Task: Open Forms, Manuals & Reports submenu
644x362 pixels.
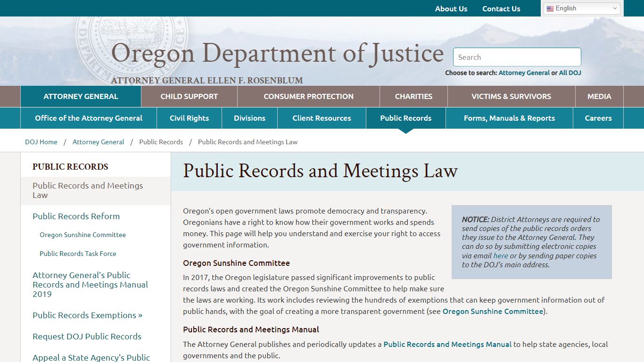Action: 509,118
